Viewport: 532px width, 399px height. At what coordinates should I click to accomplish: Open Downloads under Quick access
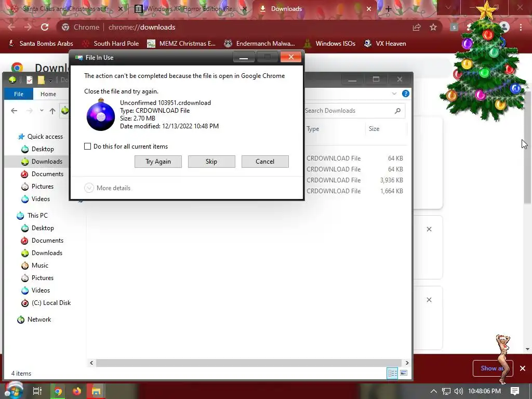[42, 162]
